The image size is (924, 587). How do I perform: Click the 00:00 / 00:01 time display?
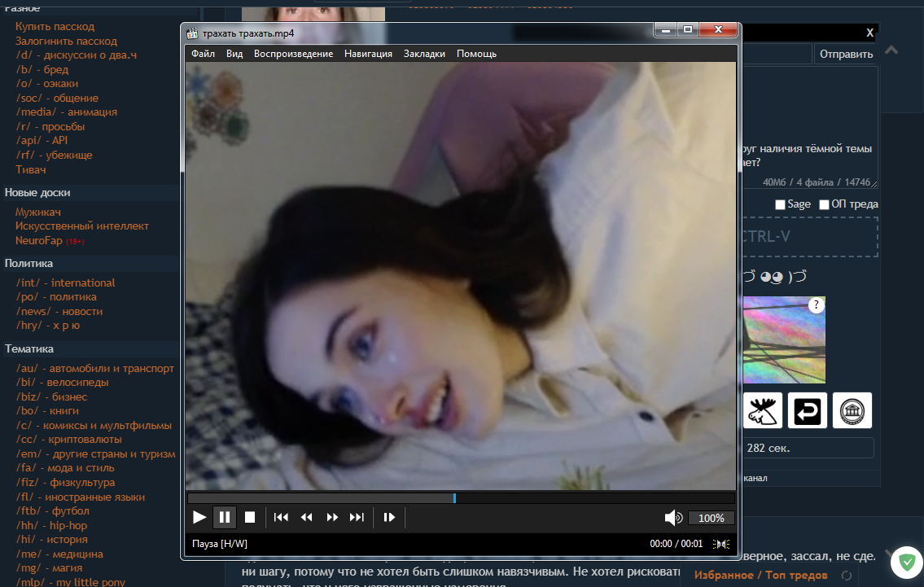(677, 544)
